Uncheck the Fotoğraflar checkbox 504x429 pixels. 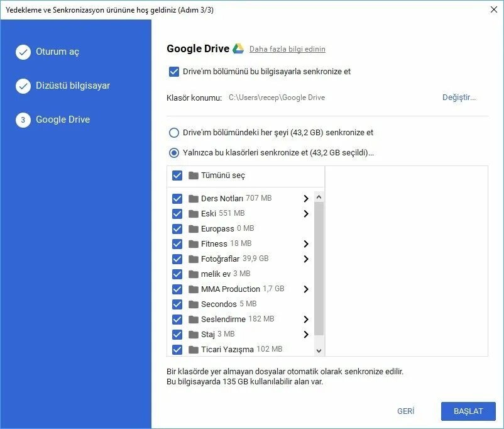[x=177, y=259]
